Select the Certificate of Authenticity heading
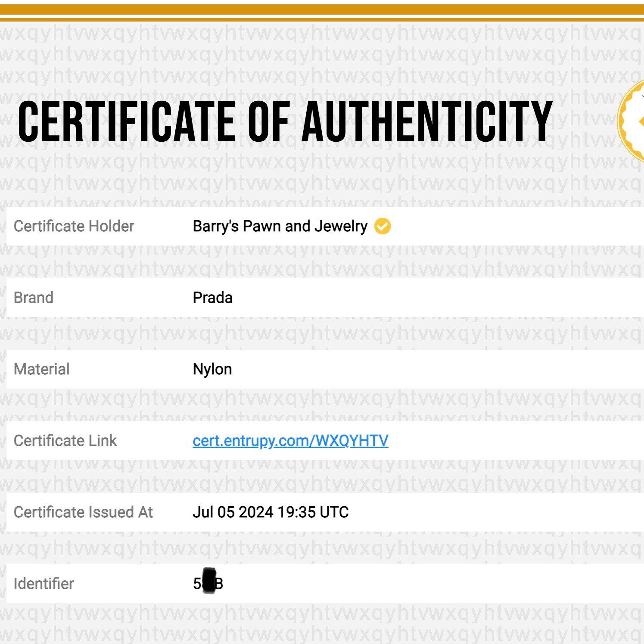The image size is (644, 644). tap(285, 121)
